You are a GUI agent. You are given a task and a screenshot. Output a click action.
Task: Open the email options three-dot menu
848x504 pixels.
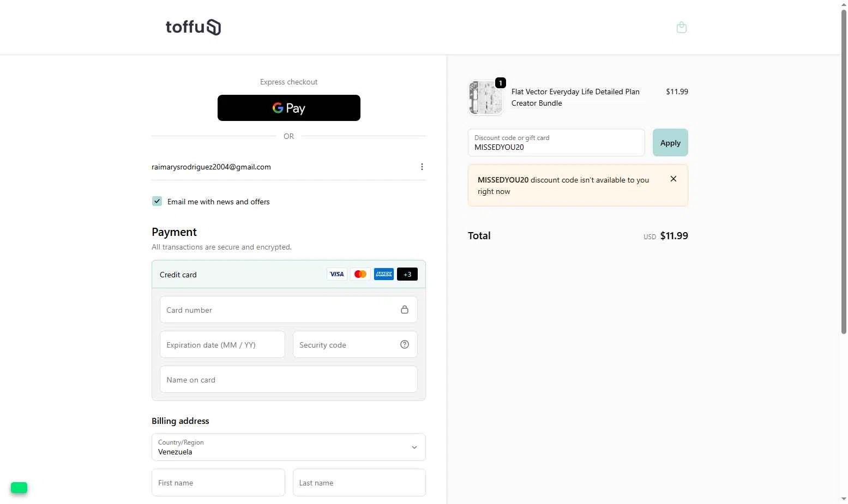tap(422, 167)
